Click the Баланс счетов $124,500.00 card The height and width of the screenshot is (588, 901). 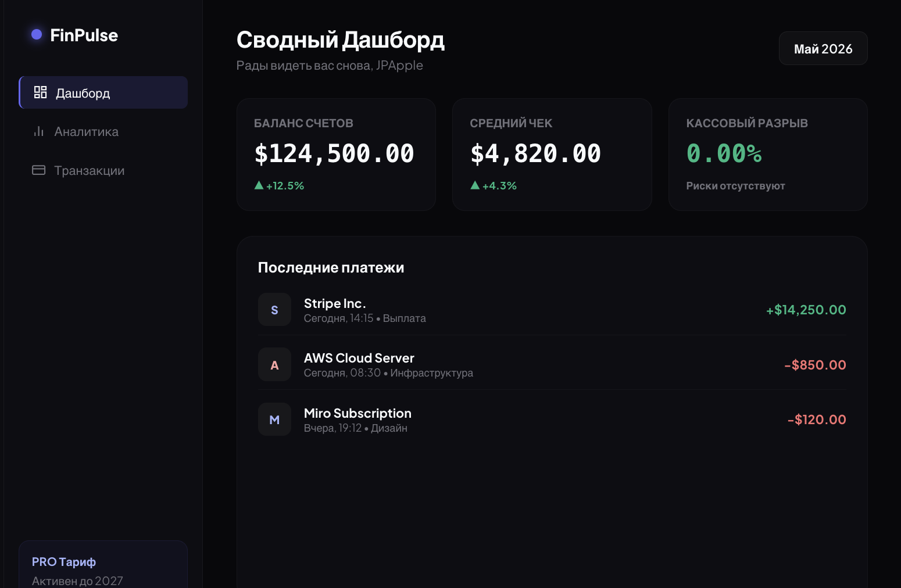point(336,155)
